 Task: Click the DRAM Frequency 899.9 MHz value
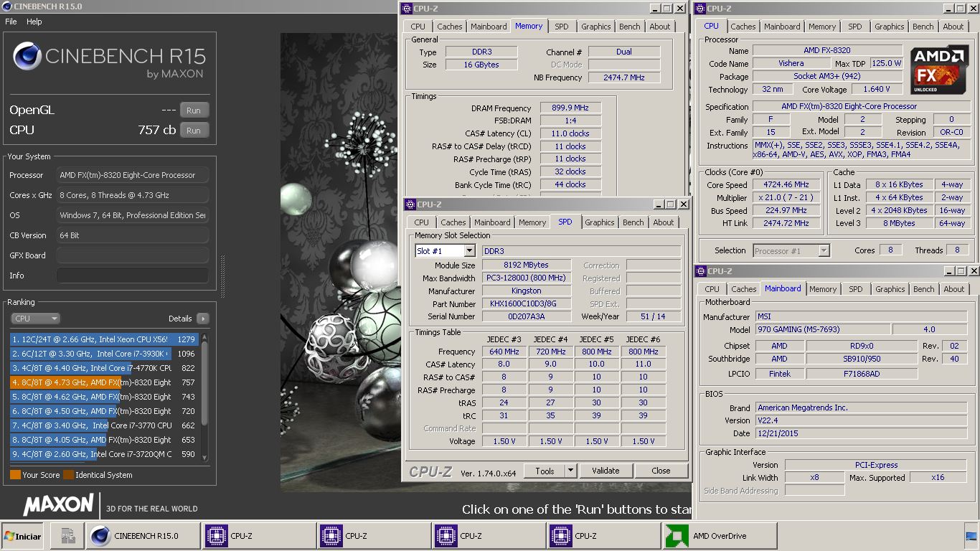(570, 108)
